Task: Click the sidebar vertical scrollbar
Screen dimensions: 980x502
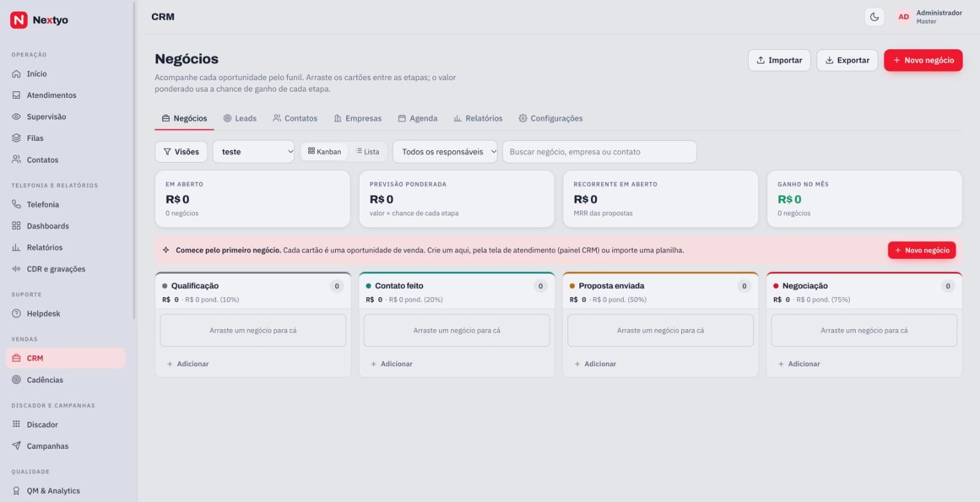Action: (x=134, y=160)
